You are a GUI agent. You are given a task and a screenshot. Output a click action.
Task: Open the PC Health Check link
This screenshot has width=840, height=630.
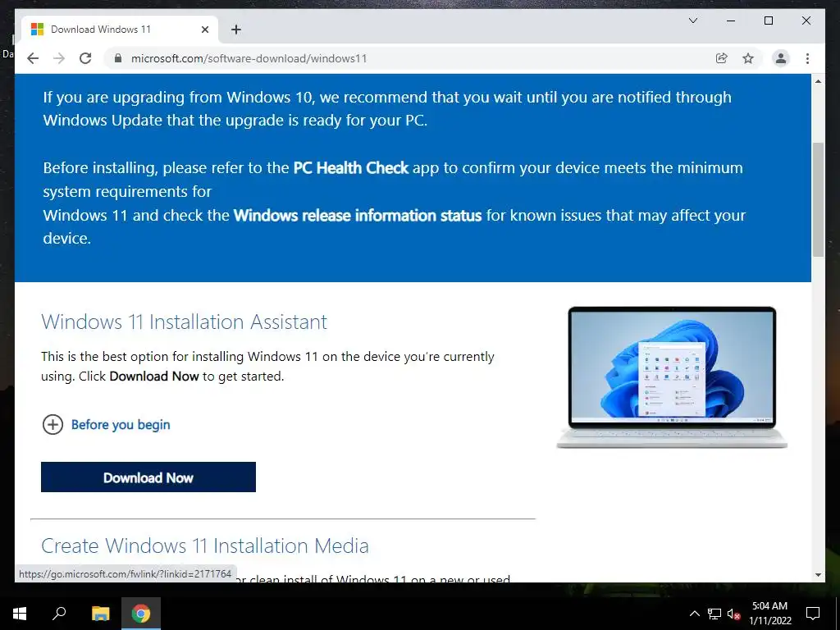pyautogui.click(x=351, y=167)
